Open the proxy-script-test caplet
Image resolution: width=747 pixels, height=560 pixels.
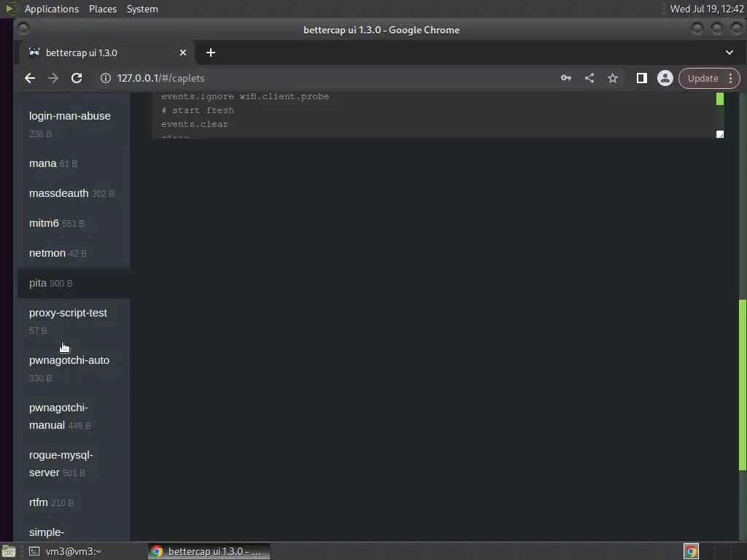pyautogui.click(x=74, y=322)
